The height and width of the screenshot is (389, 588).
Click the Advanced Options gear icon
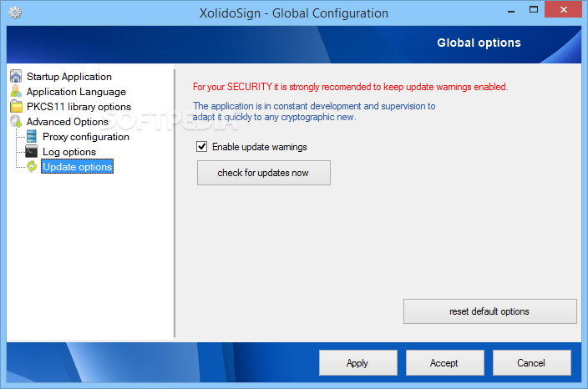tap(16, 121)
